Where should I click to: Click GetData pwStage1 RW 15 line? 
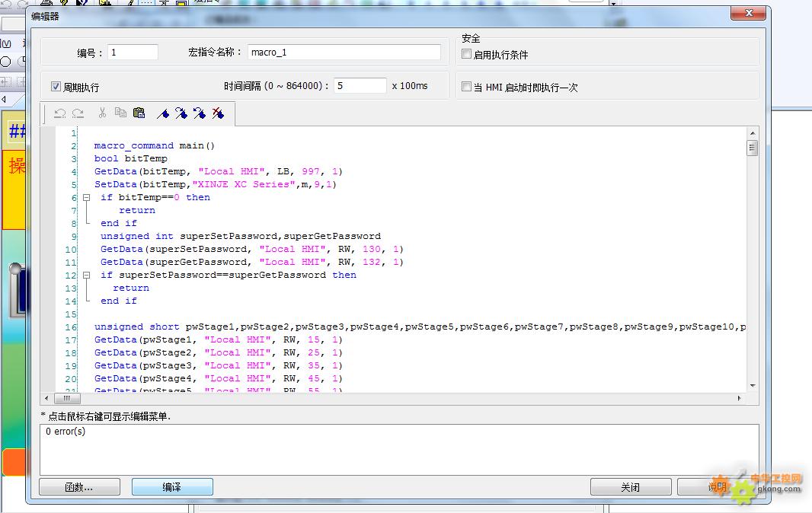tap(218, 339)
